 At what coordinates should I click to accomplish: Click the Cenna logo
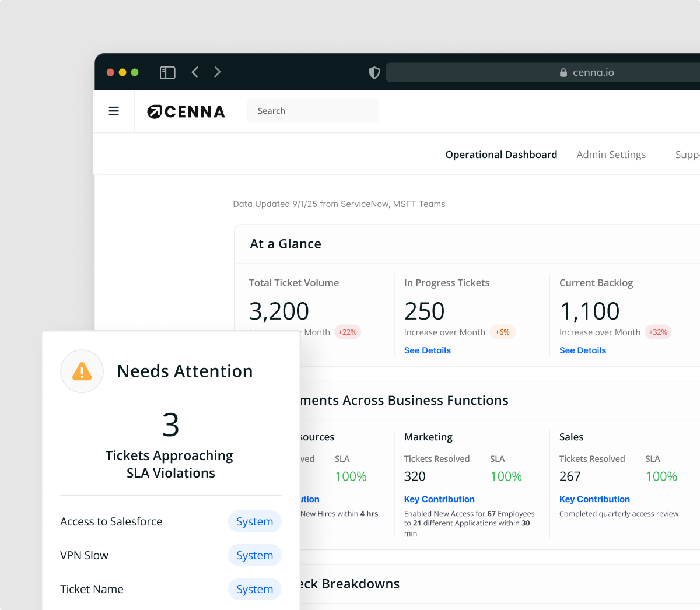[x=185, y=112]
